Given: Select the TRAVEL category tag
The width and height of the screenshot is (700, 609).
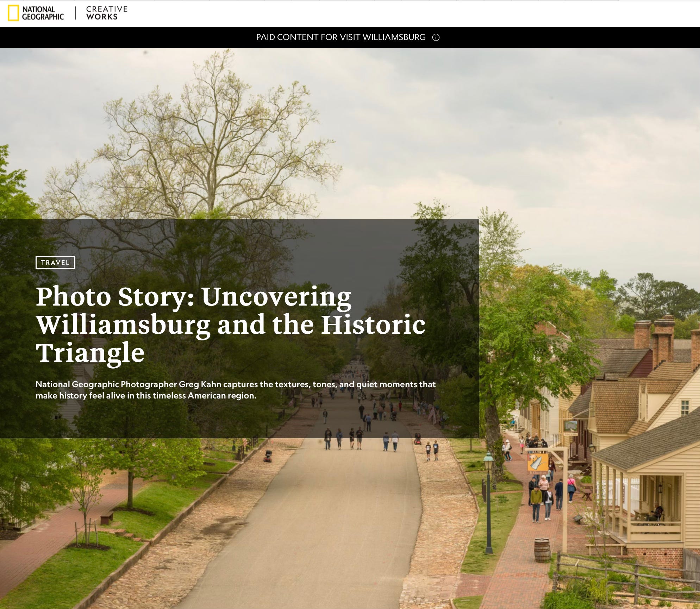Looking at the screenshot, I should 55,263.
